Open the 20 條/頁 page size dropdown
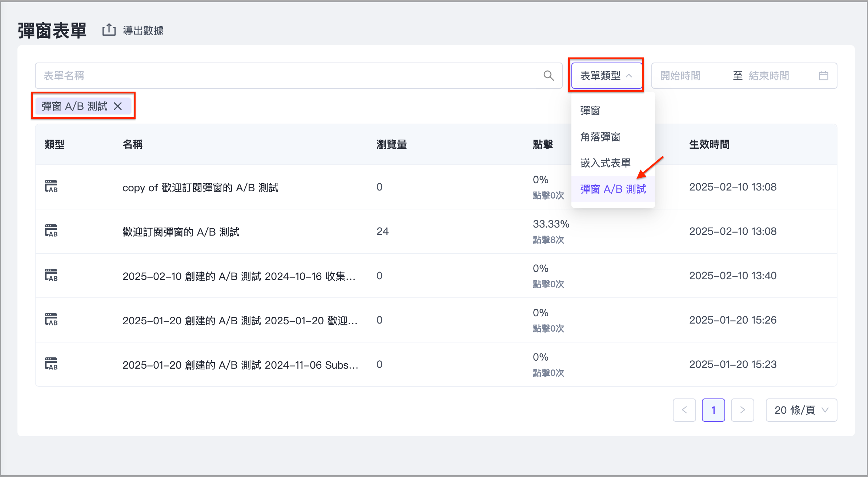 tap(801, 410)
